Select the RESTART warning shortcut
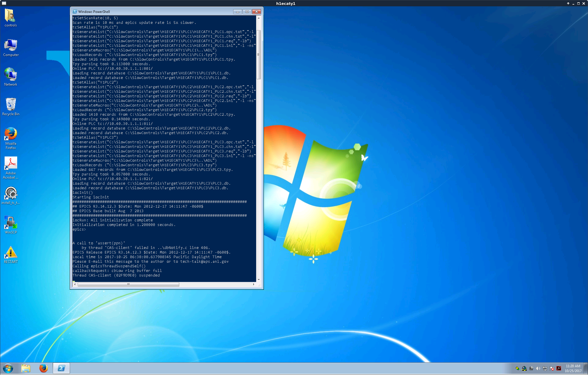 (x=11, y=255)
